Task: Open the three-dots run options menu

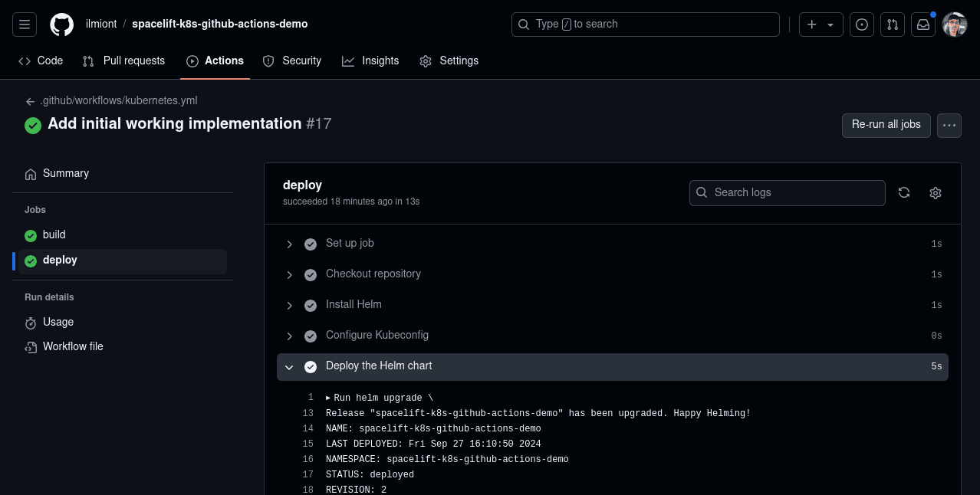Action: (949, 125)
